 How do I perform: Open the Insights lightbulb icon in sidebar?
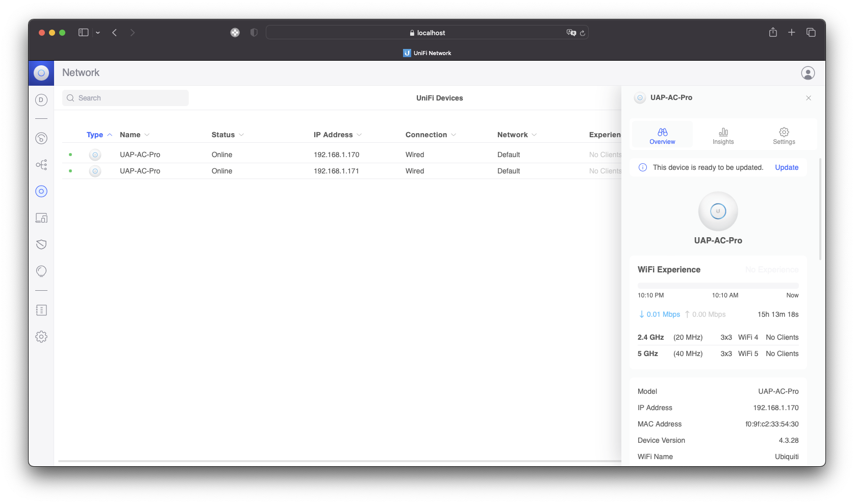[41, 271]
